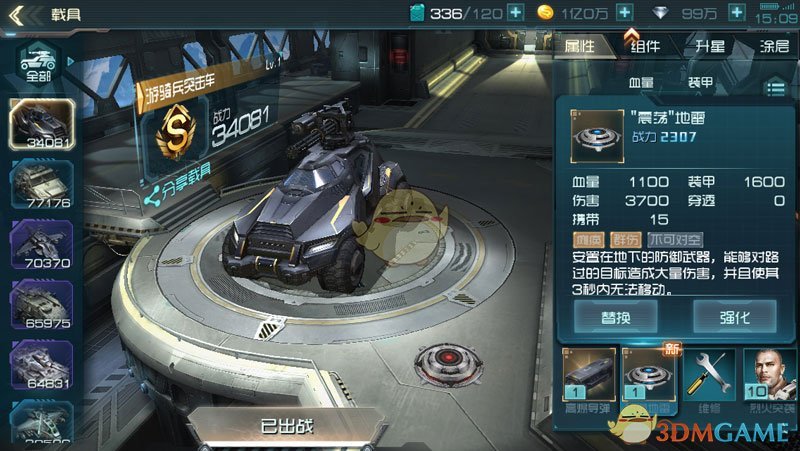The image size is (800, 451).
Task: Select vehicle thumbnail with power 77176
Action: [42, 185]
